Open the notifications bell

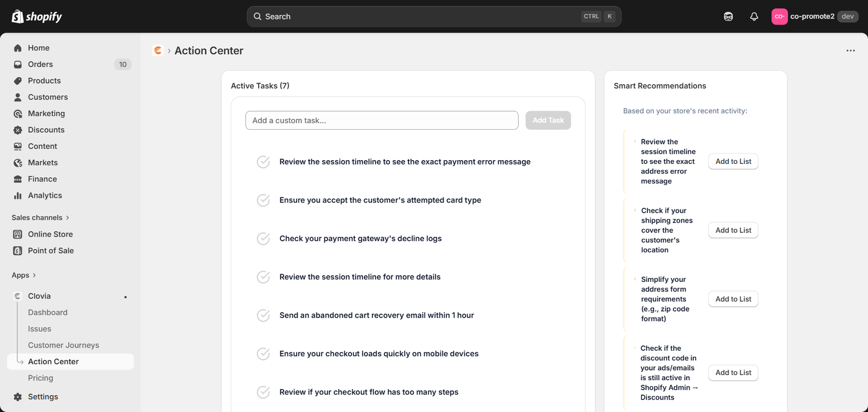click(x=754, y=16)
